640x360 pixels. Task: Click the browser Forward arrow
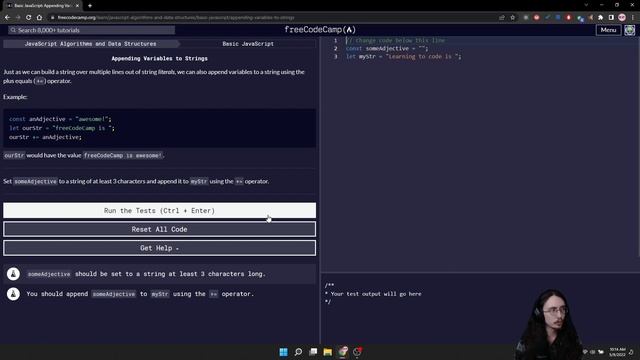pos(18,18)
